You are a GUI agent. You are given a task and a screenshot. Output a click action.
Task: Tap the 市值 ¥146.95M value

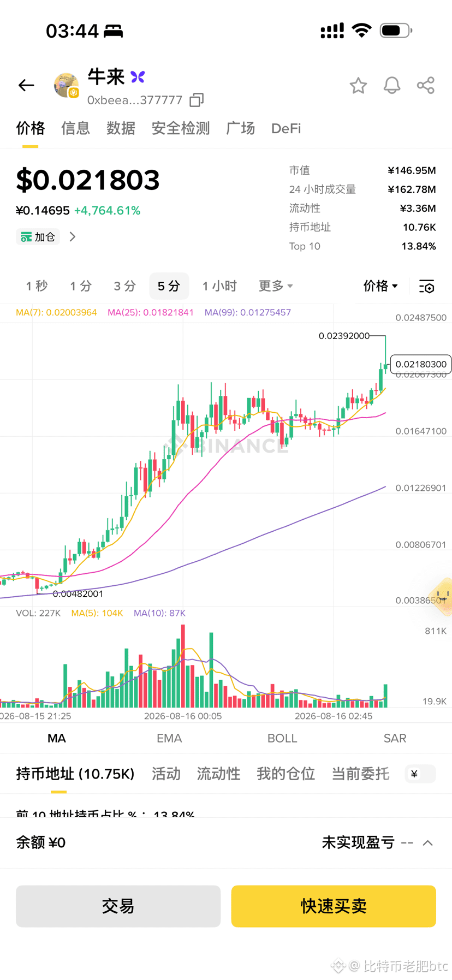[412, 170]
